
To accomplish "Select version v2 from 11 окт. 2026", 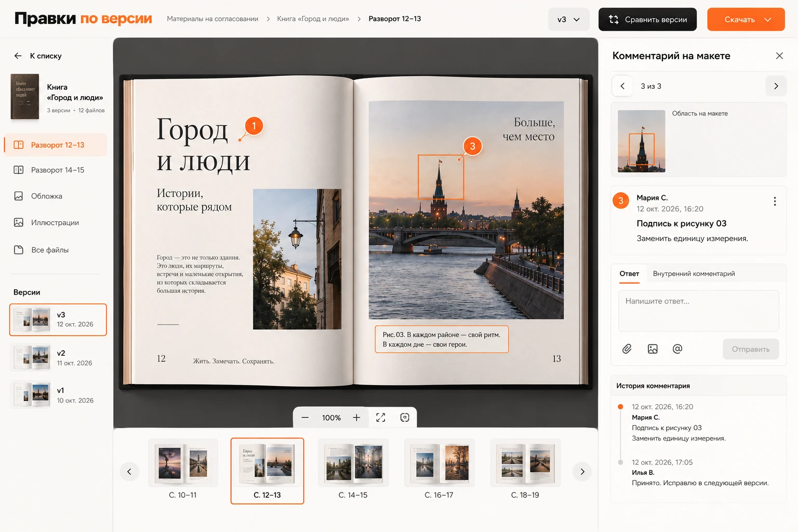I will pyautogui.click(x=58, y=357).
